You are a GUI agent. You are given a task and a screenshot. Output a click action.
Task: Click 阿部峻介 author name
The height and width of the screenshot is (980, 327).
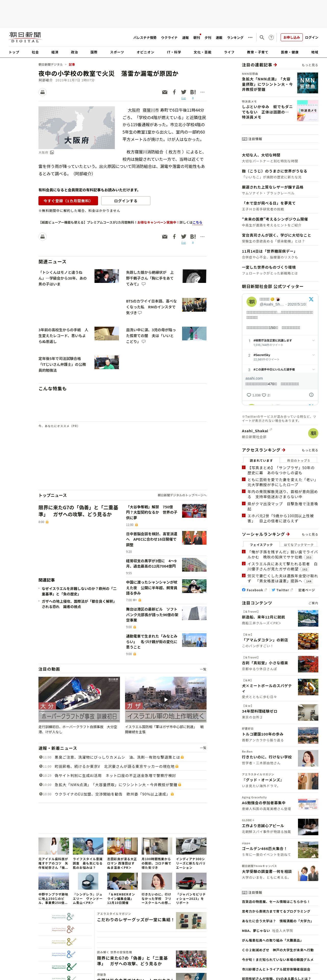(x=45, y=80)
